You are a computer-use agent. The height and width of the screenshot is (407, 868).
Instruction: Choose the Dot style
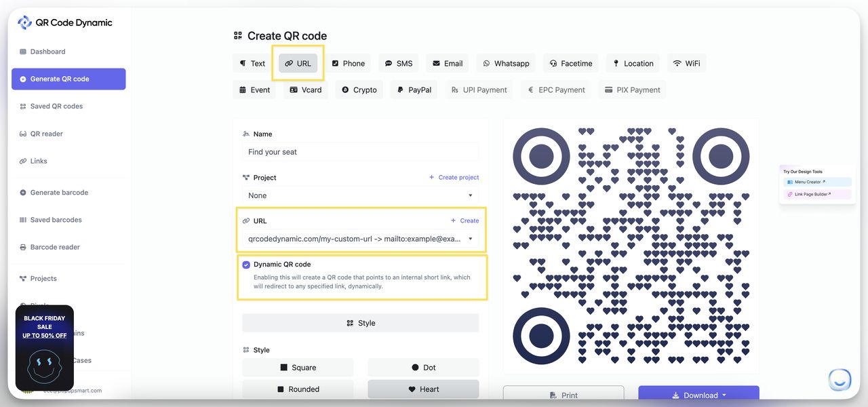pos(423,368)
